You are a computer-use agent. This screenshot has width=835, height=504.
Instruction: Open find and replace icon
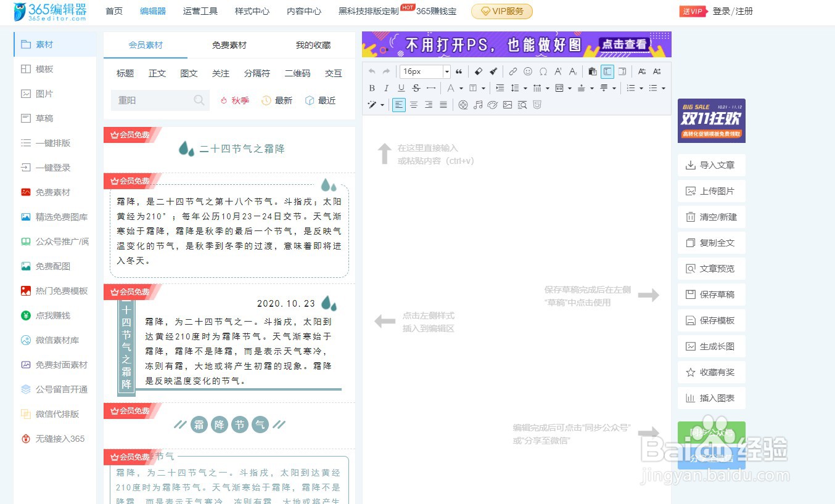click(522, 105)
